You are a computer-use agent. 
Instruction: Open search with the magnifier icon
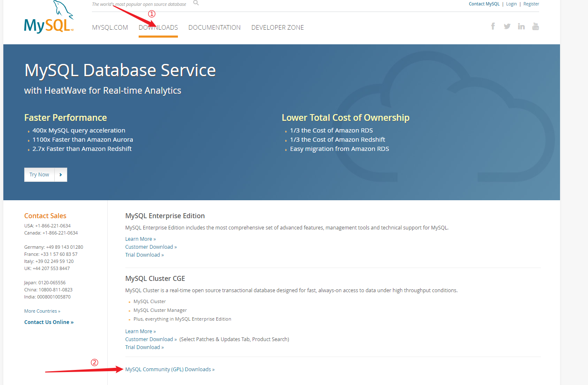point(195,3)
